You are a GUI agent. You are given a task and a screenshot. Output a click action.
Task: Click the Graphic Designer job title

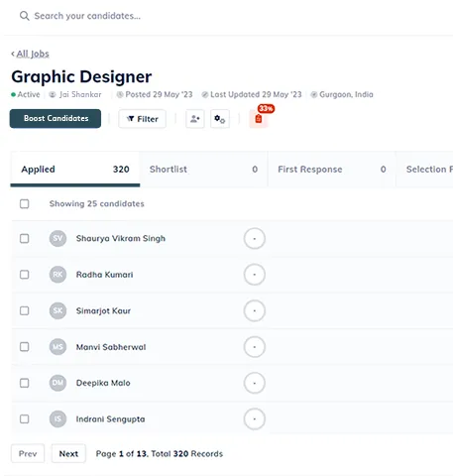pos(81,76)
